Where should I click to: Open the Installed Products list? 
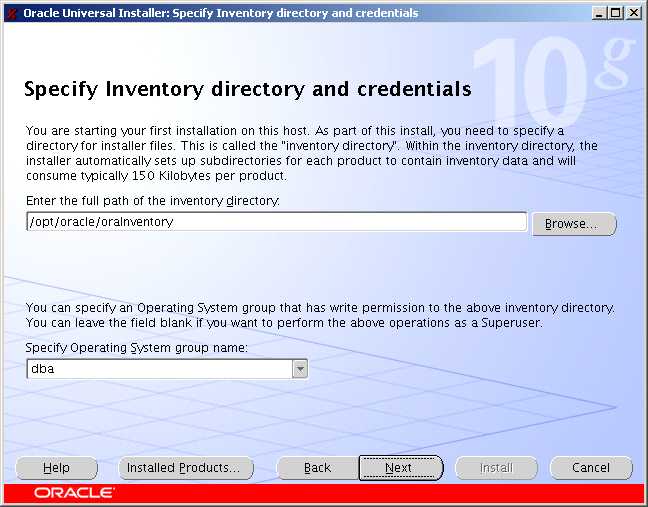point(185,468)
